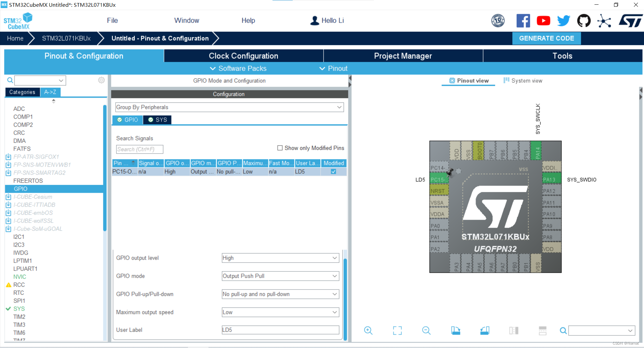Click the pushpin on PC15 pin
The image size is (644, 348).
pos(450,172)
